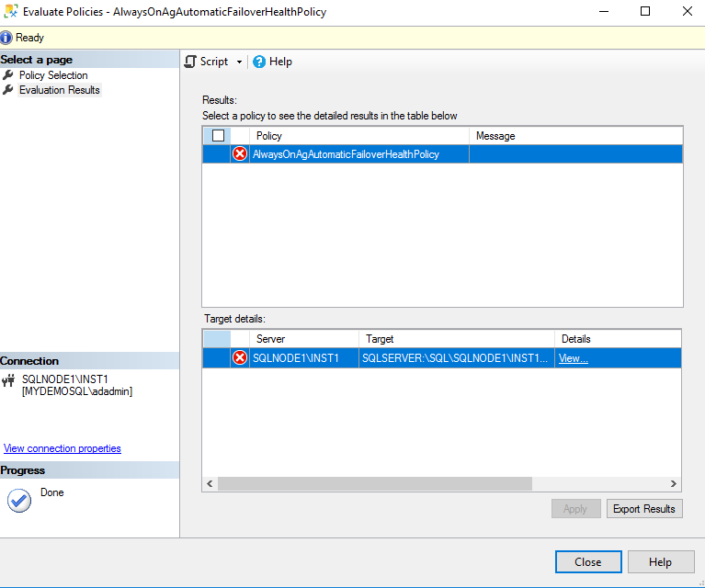Maximize the Evaluate Policies window

(x=645, y=11)
